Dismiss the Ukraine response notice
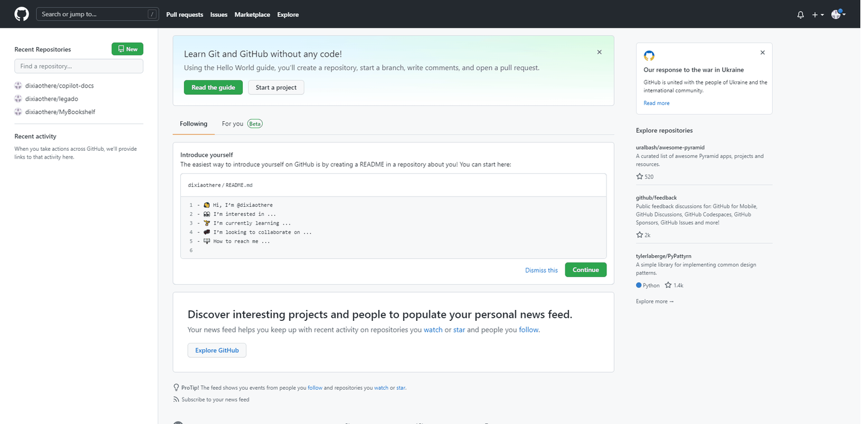Viewport: 868px width, 424px height. pyautogui.click(x=763, y=53)
